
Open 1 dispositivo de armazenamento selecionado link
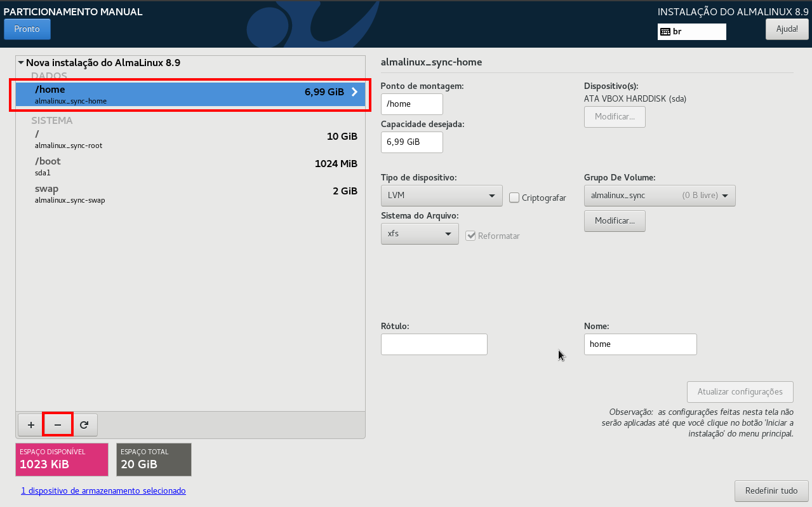point(103,491)
